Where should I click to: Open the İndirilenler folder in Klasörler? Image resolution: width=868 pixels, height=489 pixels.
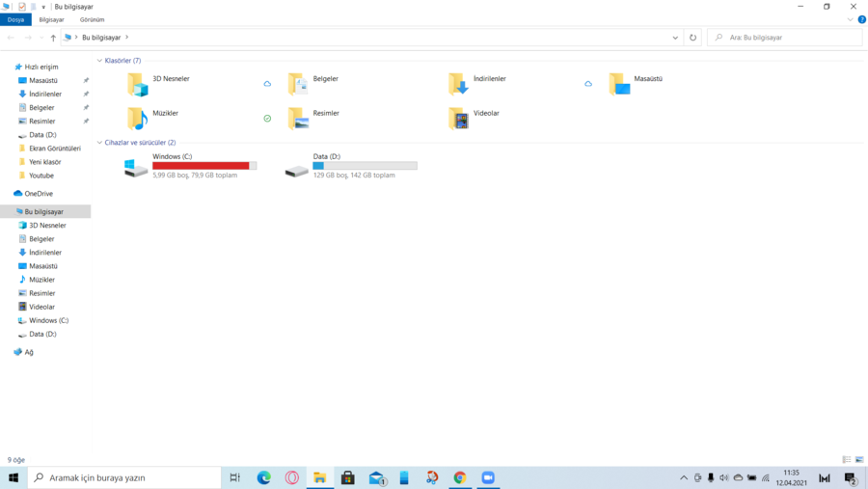(x=458, y=85)
